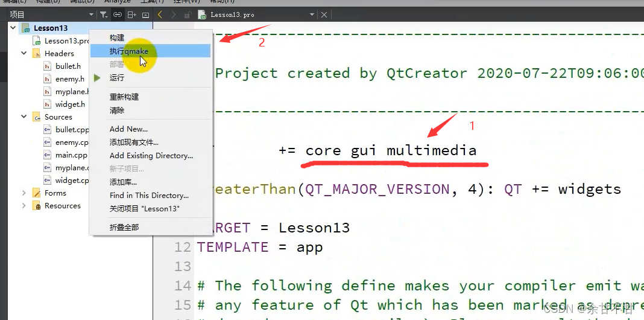
Task: Click the Lesson13 Qt project icon
Action: (26, 28)
